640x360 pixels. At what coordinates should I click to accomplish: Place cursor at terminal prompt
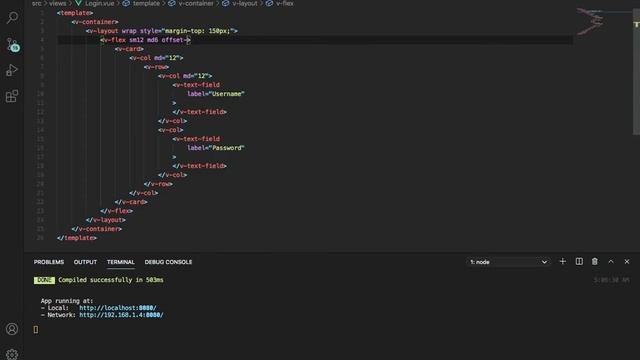click(36, 329)
